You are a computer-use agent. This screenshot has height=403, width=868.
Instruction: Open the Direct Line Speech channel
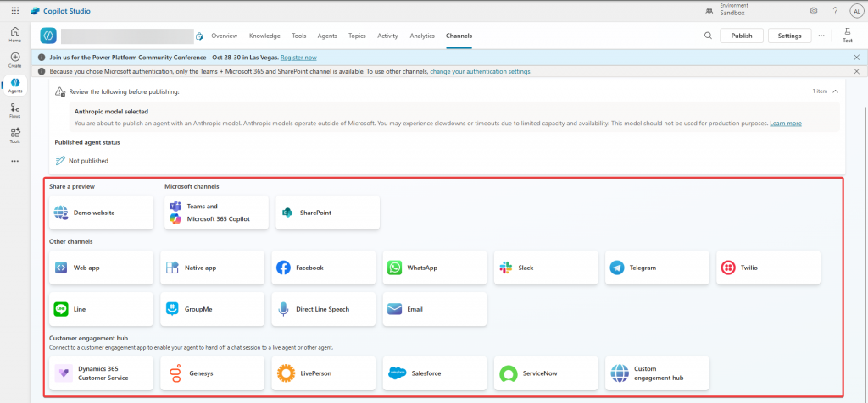[324, 309]
